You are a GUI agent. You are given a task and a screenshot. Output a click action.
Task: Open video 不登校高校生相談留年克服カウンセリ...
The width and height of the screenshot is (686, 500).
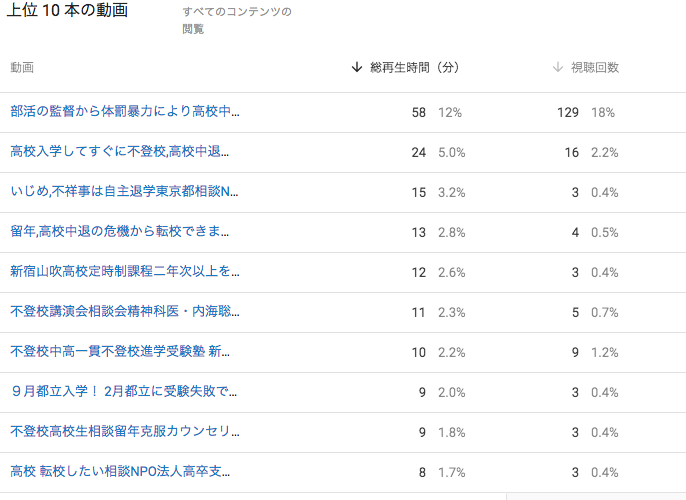(125, 432)
